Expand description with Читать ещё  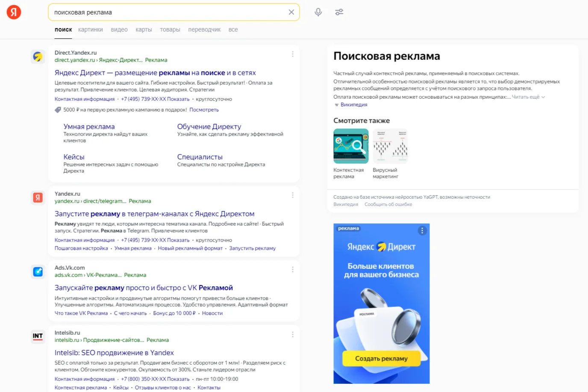528,97
